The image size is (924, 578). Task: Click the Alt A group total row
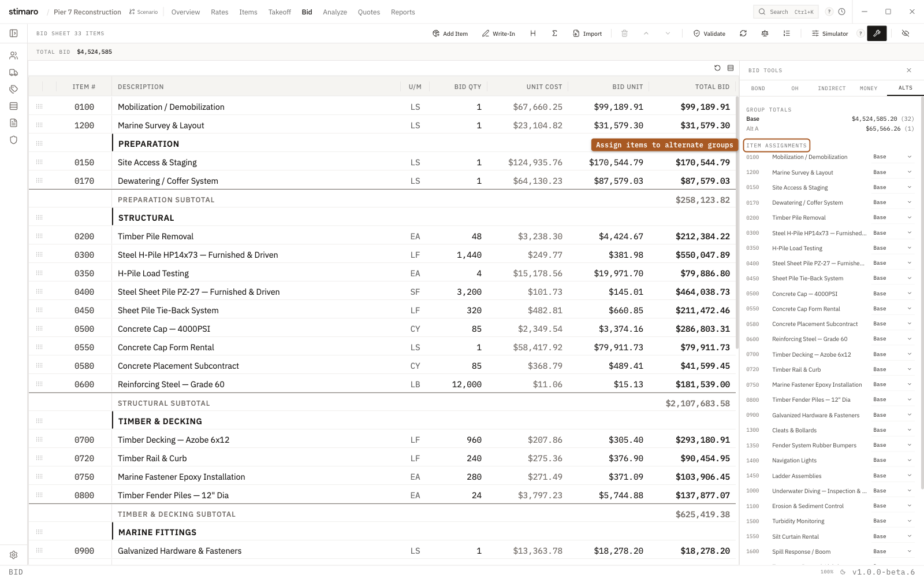[x=830, y=129]
